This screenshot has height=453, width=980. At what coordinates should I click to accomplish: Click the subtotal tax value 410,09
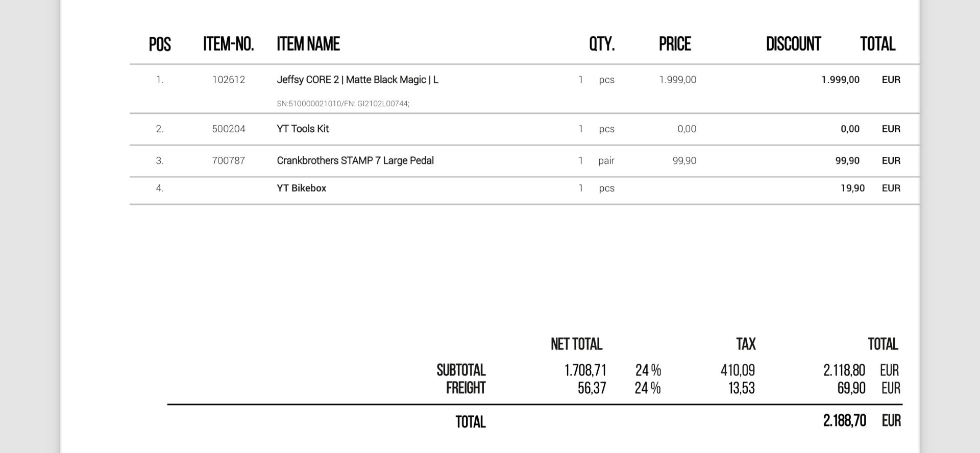click(x=738, y=370)
